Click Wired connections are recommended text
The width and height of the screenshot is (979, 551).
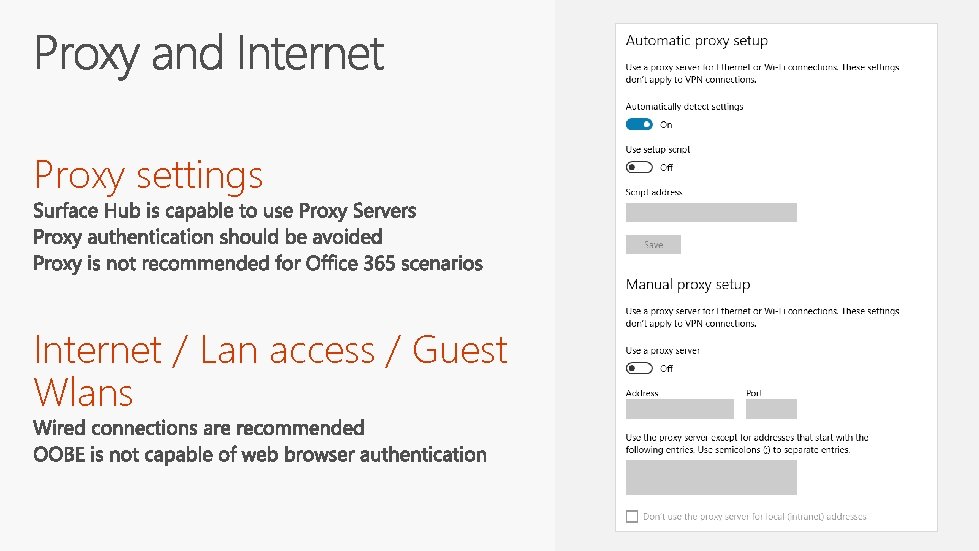pos(198,428)
